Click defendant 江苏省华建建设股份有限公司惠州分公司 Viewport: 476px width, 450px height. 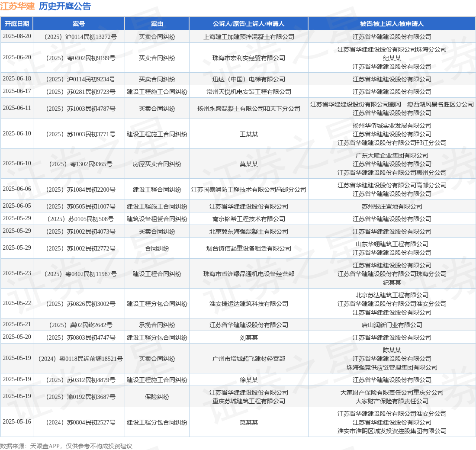coord(392,173)
